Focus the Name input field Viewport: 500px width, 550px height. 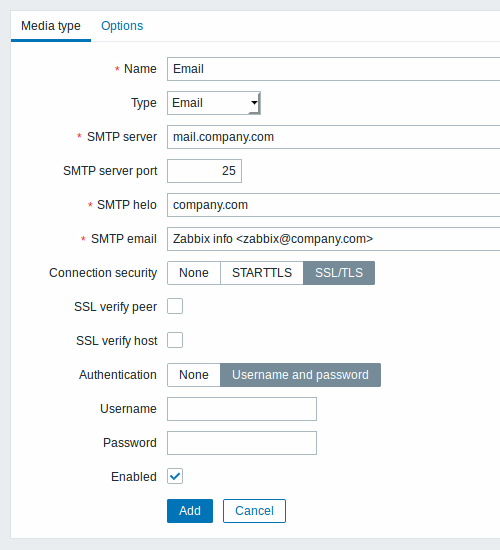click(x=334, y=69)
